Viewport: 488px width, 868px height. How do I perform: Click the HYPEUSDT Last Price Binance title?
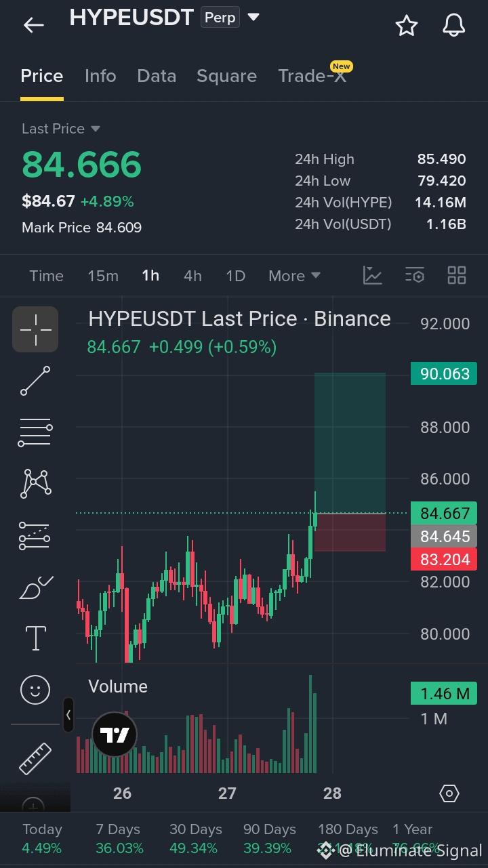point(239,319)
